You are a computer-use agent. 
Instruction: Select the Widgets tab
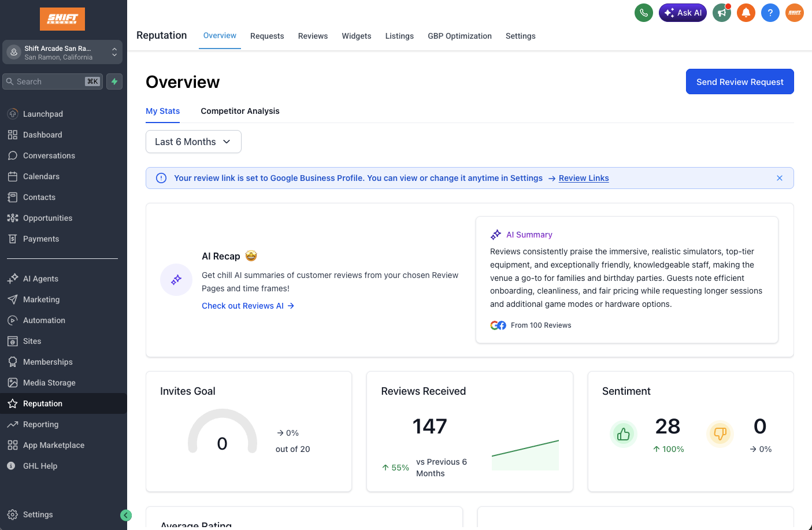point(356,36)
